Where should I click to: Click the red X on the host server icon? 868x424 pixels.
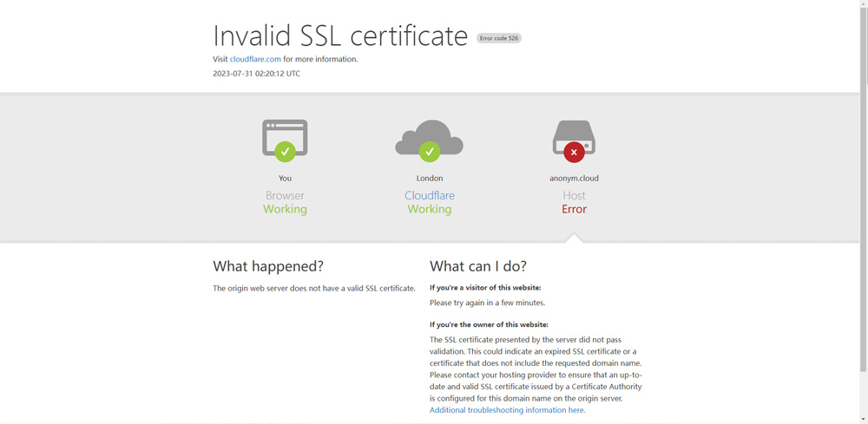[574, 153]
